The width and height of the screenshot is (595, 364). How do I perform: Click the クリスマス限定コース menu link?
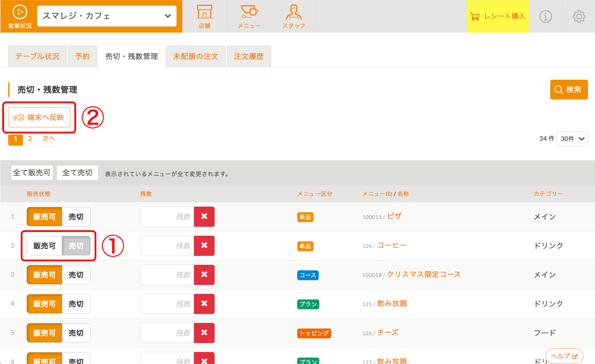[423, 274]
